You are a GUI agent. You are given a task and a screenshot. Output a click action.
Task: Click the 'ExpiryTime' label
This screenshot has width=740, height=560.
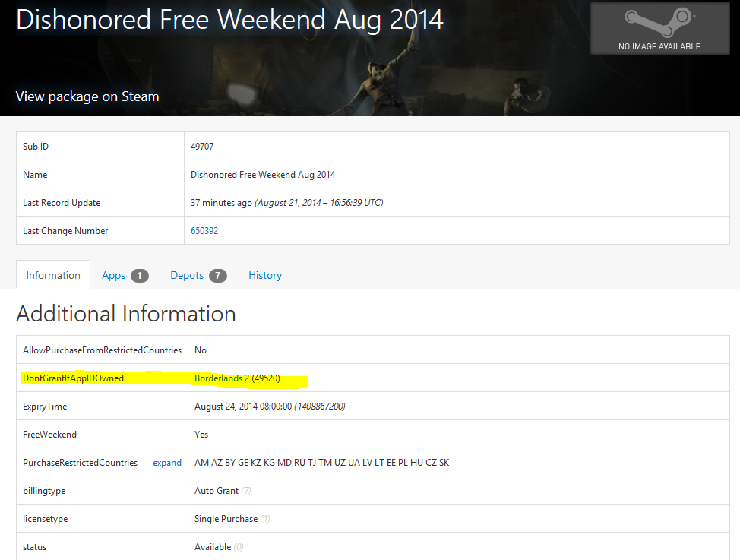[45, 407]
